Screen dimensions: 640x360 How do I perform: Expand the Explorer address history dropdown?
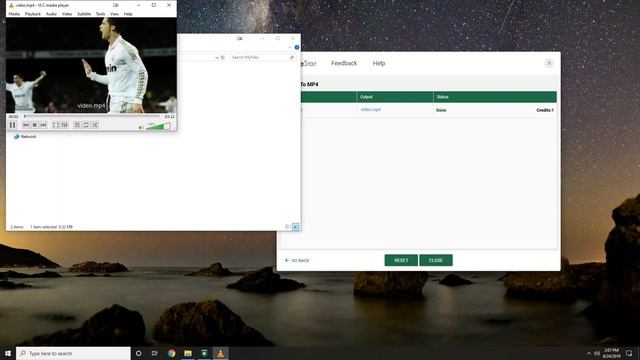pos(217,58)
